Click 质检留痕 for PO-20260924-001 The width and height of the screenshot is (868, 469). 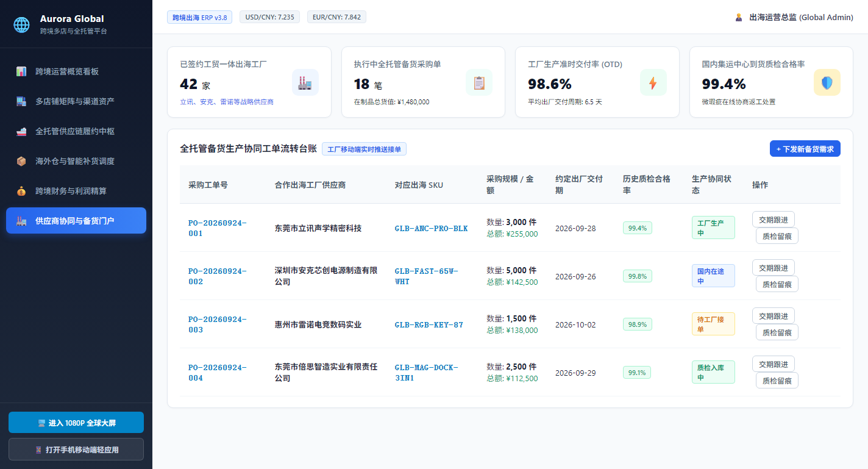click(777, 236)
